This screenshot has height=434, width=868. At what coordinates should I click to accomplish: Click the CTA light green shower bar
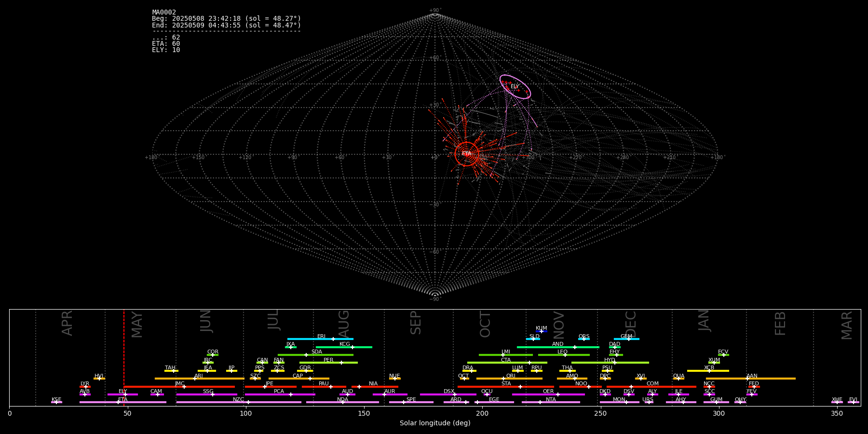[507, 363]
